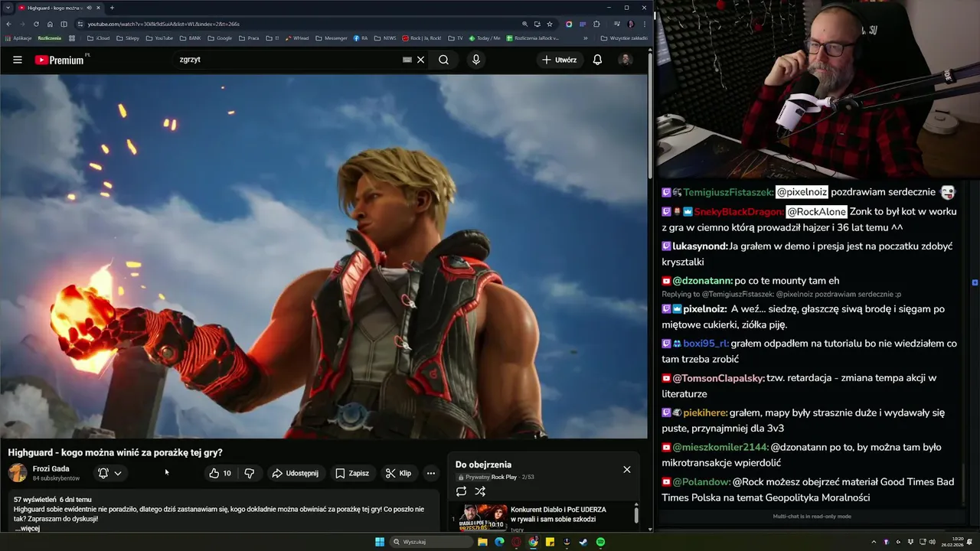Open the Windows Start menu
Image resolution: width=980 pixels, height=551 pixels.
[380, 542]
